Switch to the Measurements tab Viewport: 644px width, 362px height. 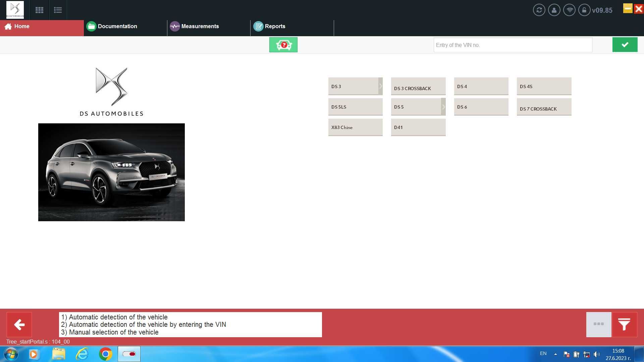209,28
